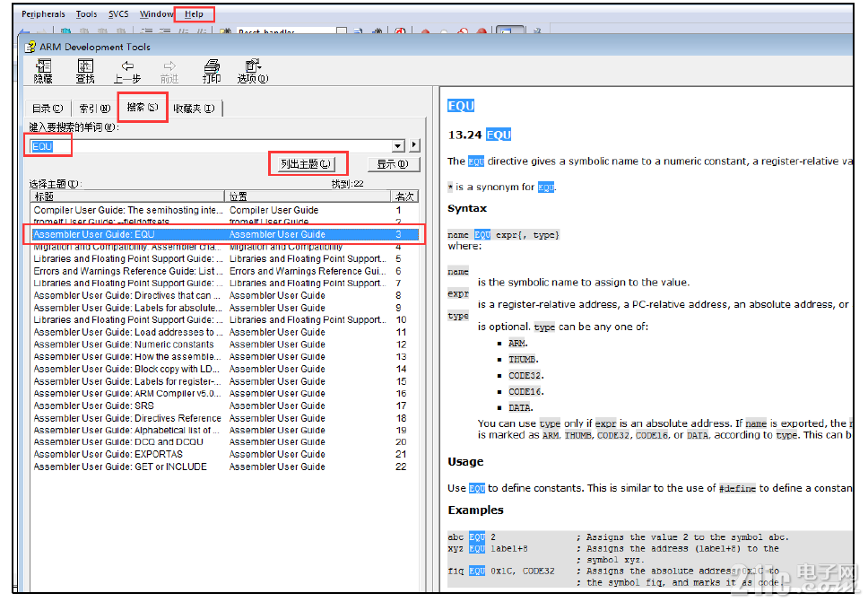Click the '13.24 EQU' section heading
The width and height of the screenshot is (868, 602).
480,135
